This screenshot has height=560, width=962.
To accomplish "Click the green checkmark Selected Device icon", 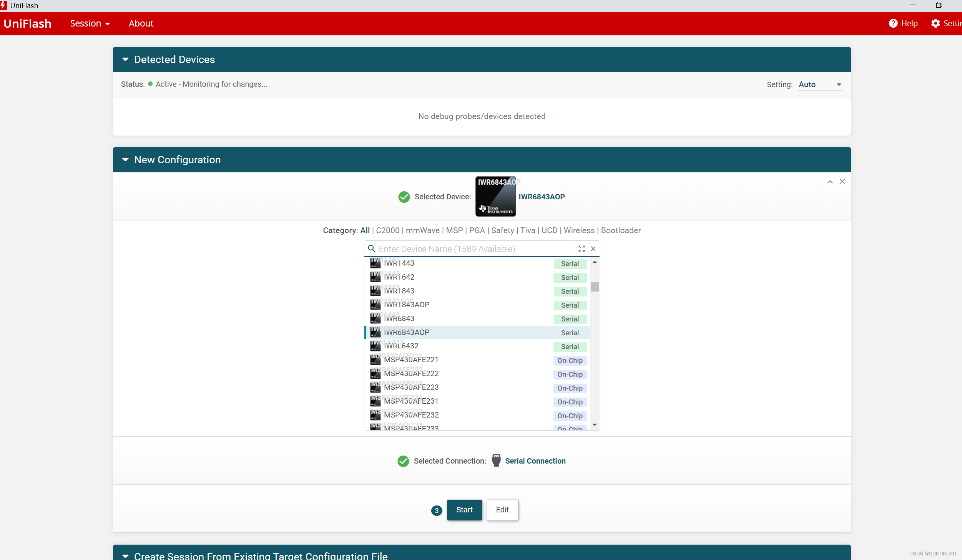I will click(x=404, y=197).
